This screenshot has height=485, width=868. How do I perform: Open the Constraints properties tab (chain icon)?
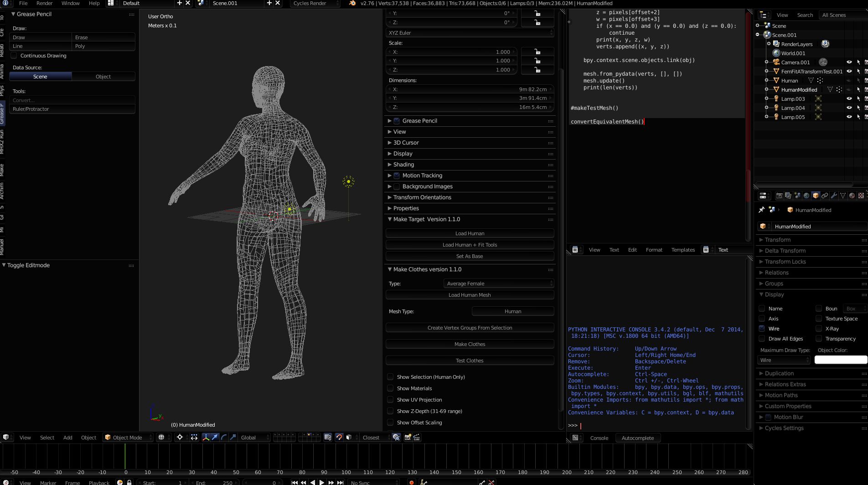click(x=825, y=196)
